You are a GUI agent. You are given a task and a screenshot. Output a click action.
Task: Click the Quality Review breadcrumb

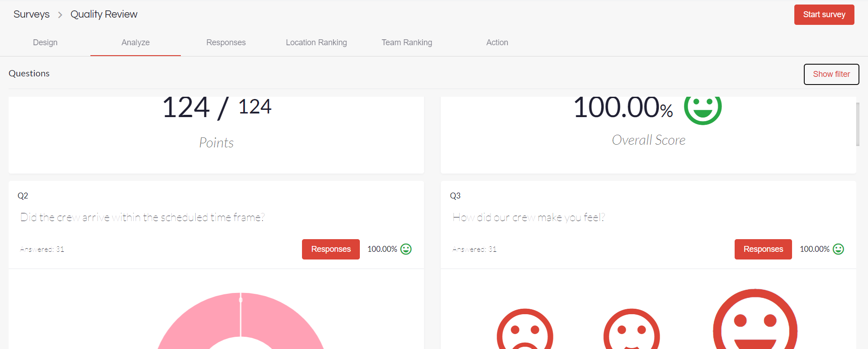click(104, 14)
